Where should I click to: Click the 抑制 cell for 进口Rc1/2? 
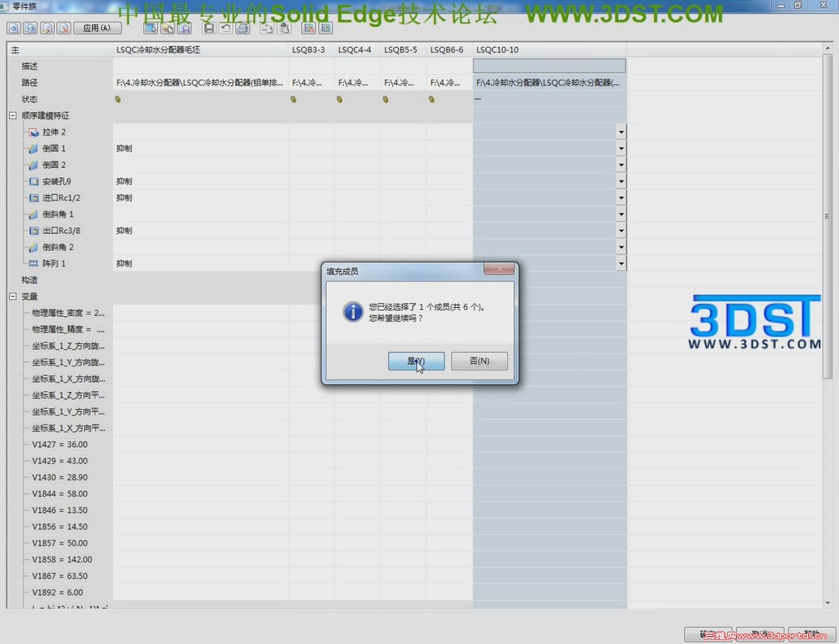point(200,198)
